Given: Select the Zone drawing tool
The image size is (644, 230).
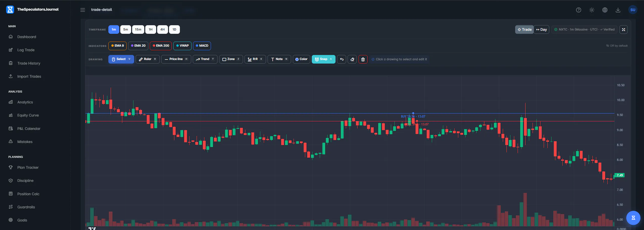Looking at the screenshot, I should (231, 59).
